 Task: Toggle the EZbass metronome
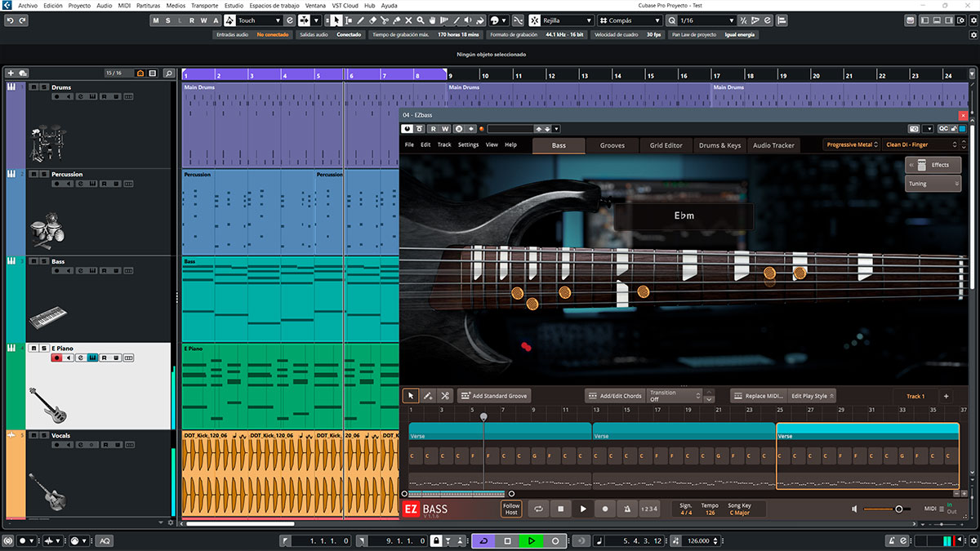[x=626, y=509]
